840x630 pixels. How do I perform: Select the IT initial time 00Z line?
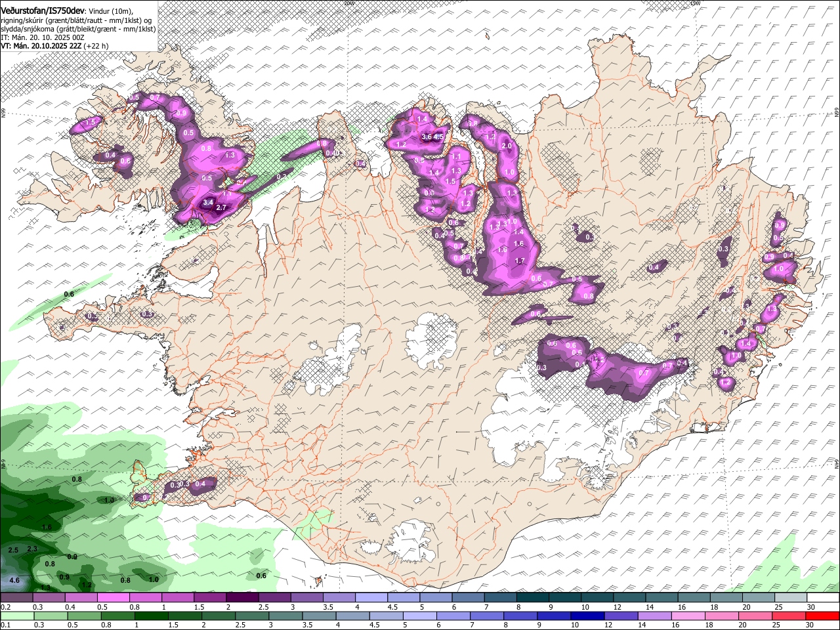(42, 37)
